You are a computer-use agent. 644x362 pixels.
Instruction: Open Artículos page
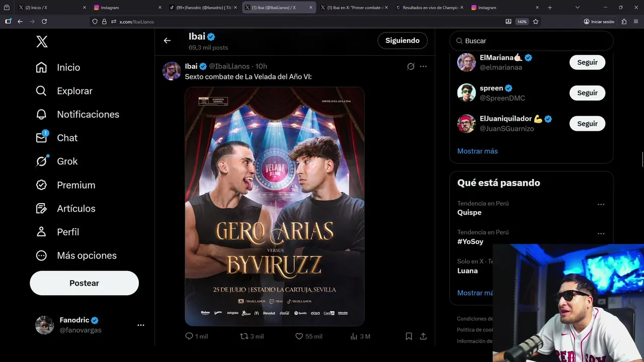(66, 209)
